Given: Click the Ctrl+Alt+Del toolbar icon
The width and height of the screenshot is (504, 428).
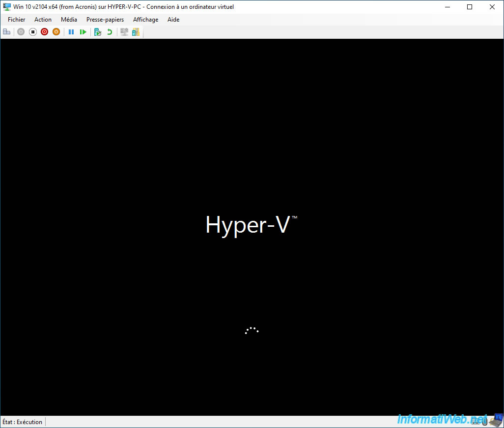Looking at the screenshot, I should pos(7,32).
